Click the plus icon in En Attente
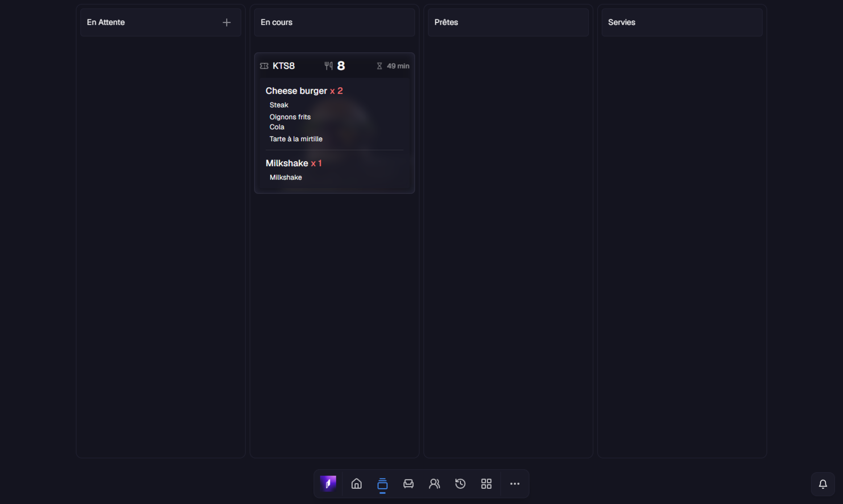 click(227, 22)
